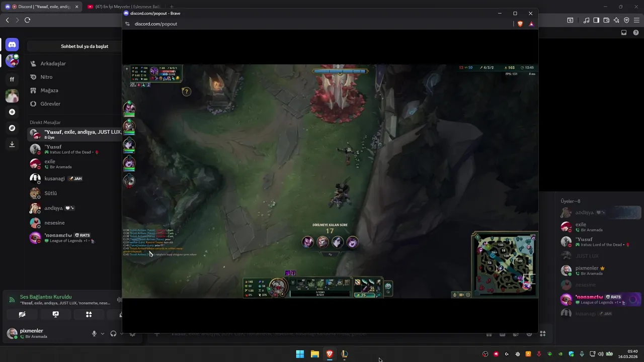Click the game minimap
This screenshot has width=644, height=362.
(505, 264)
